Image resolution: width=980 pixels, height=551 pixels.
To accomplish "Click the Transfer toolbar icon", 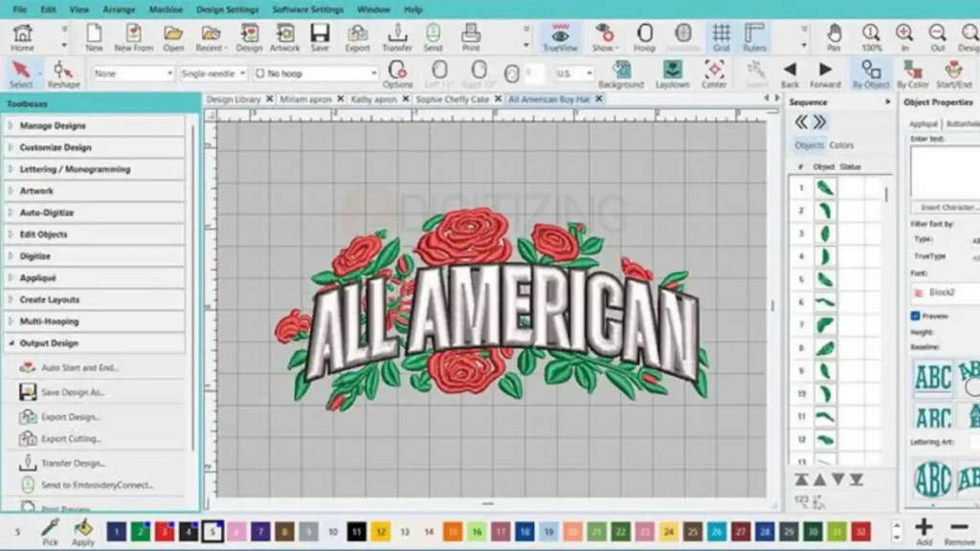I will click(x=397, y=37).
